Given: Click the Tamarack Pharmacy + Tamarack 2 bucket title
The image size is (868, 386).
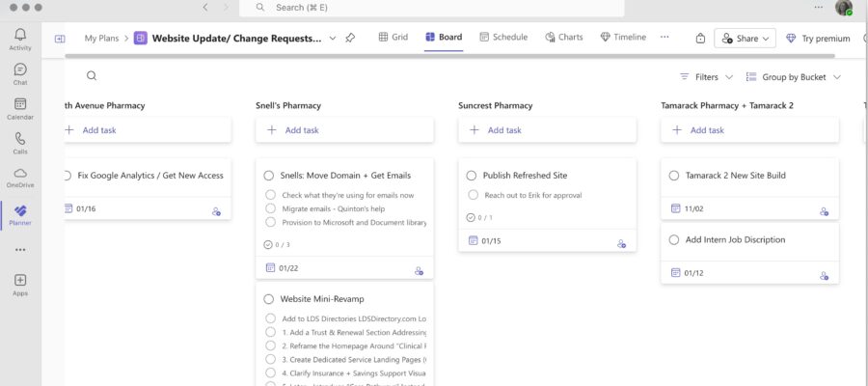Looking at the screenshot, I should 727,105.
